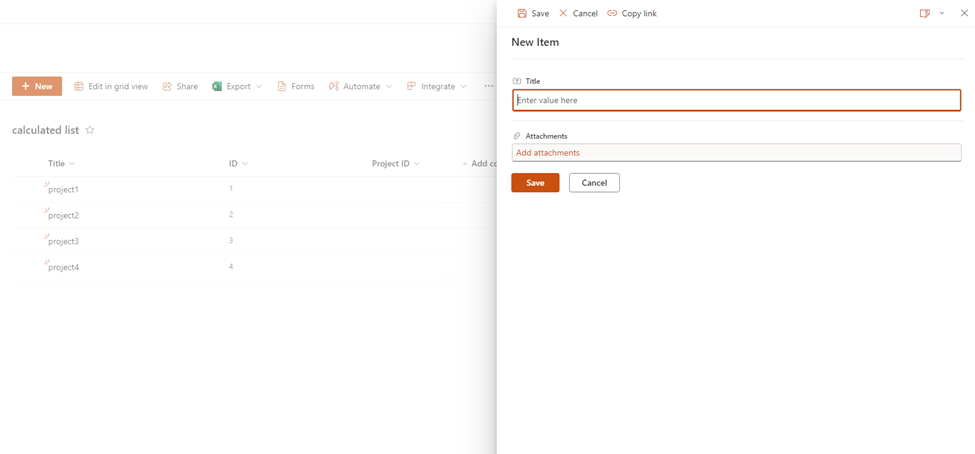
Task: Open the Project ID column dropdown
Action: [x=395, y=164]
